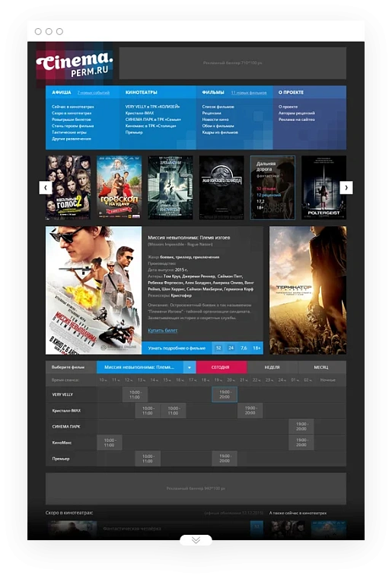Open the КИНОТЕАТРЫ menu heading
Screen dimensions: 392x579
click(142, 92)
